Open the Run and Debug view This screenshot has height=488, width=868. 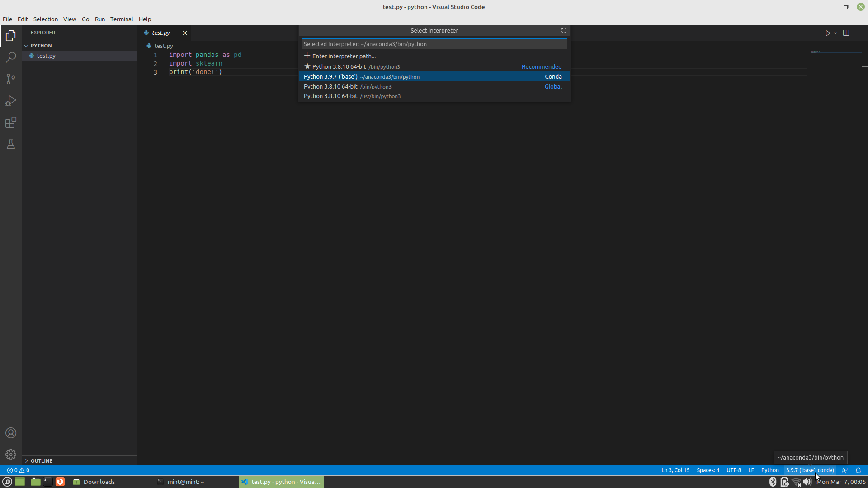[x=11, y=101]
